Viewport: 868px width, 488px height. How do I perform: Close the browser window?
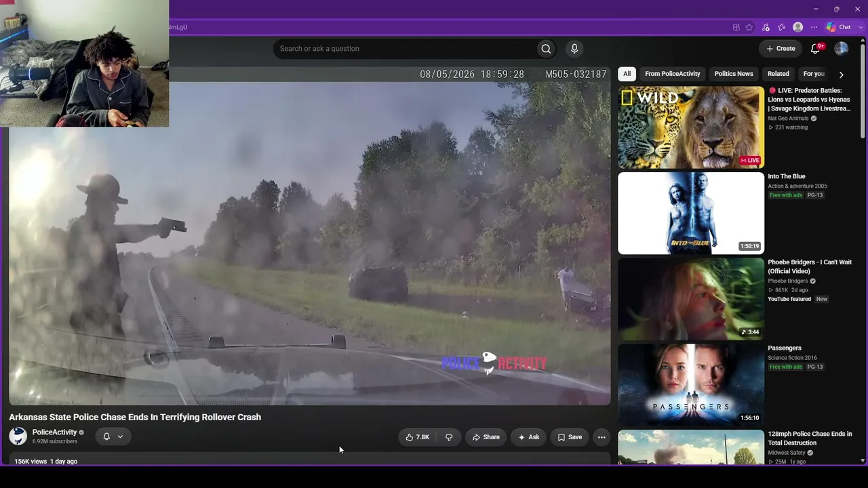[857, 9]
